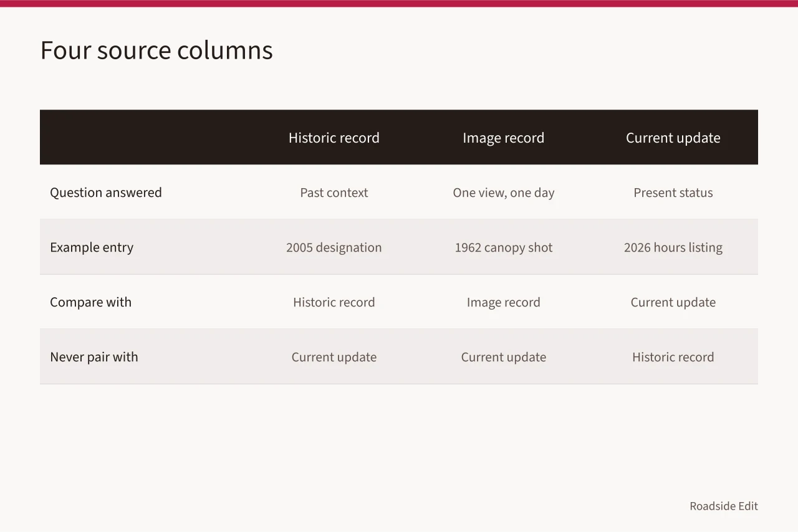798x532 pixels.
Task: Click the "One view, one day" cell
Action: (504, 192)
